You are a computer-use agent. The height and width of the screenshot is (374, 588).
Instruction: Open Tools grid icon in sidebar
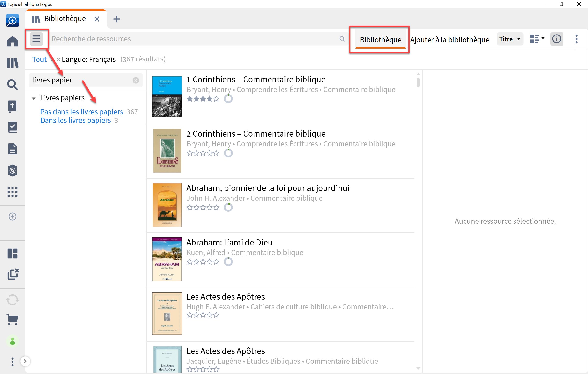pos(12,192)
